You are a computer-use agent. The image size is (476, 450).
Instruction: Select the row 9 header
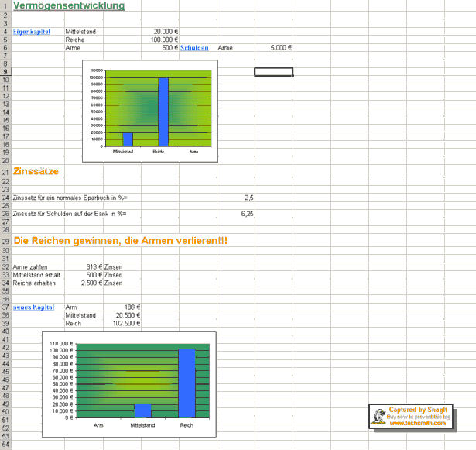click(x=5, y=71)
